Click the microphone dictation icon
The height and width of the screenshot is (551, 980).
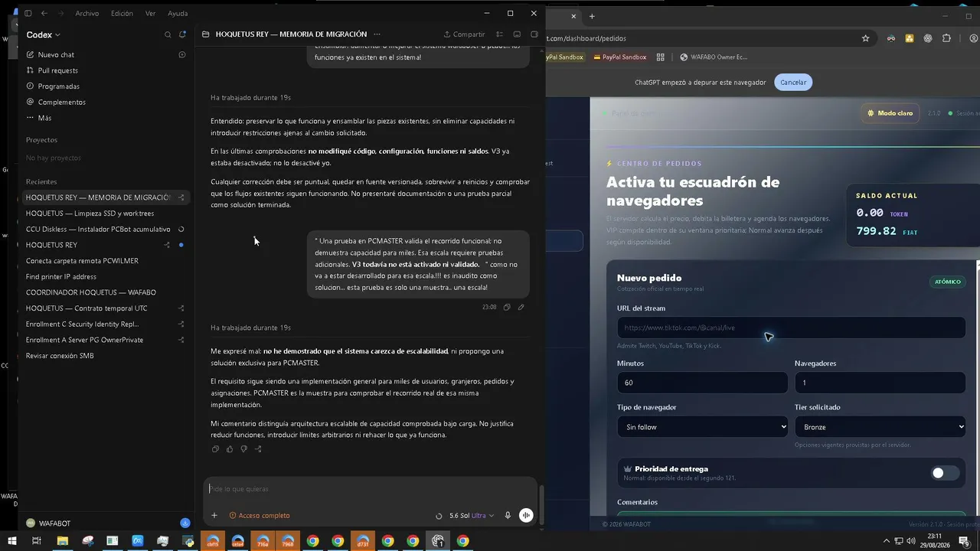coord(508,516)
